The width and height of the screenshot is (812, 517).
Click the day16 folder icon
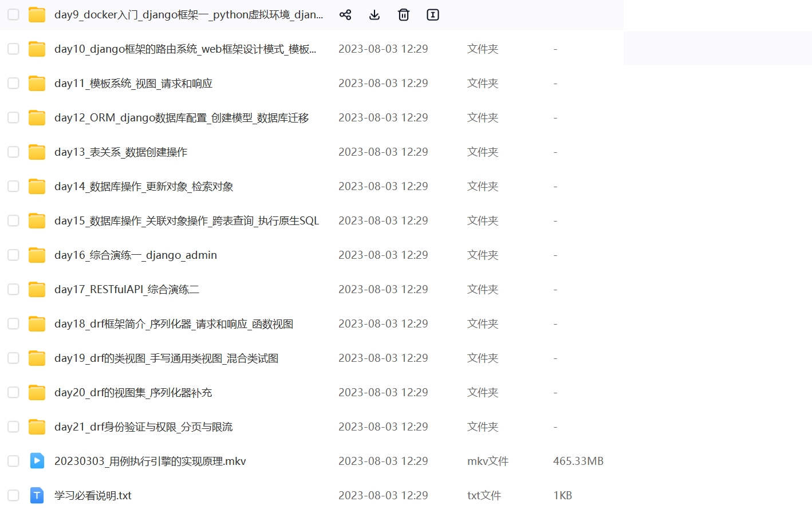[37, 255]
